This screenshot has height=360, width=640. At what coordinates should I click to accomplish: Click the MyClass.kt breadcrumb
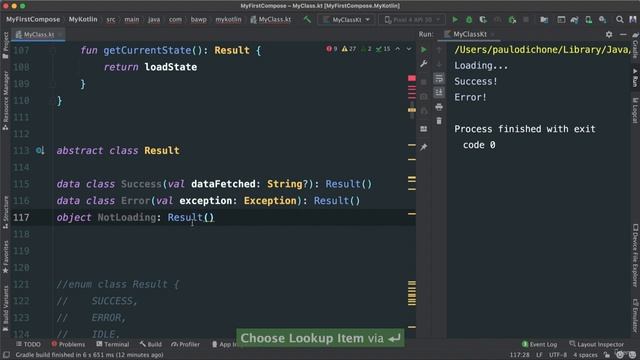[x=271, y=19]
